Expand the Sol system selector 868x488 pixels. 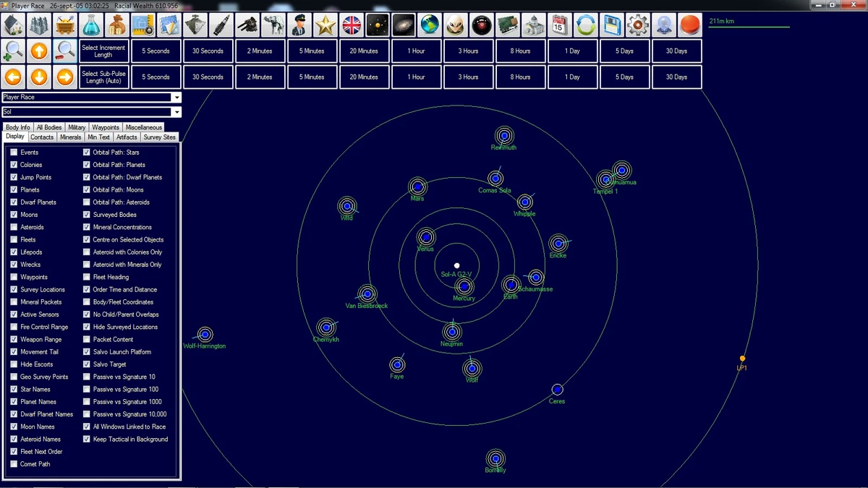(176, 112)
